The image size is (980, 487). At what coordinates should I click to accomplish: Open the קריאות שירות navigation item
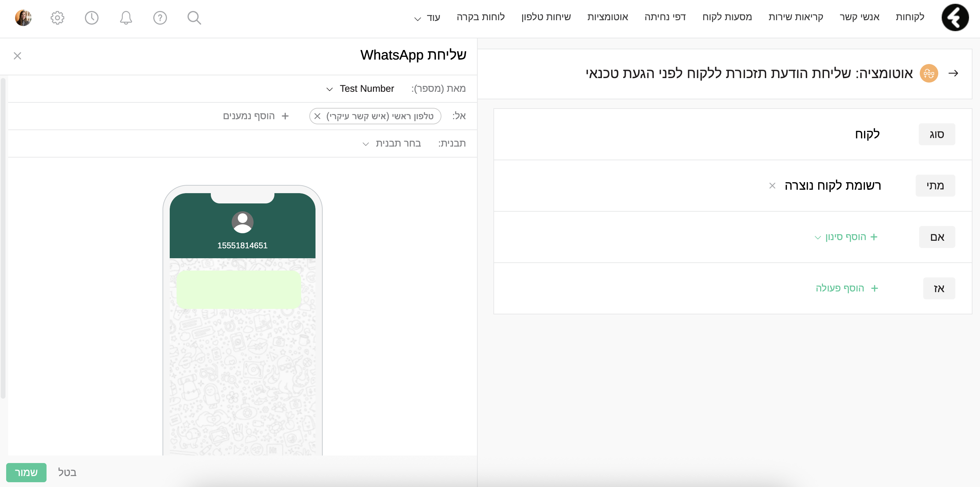coord(796,17)
